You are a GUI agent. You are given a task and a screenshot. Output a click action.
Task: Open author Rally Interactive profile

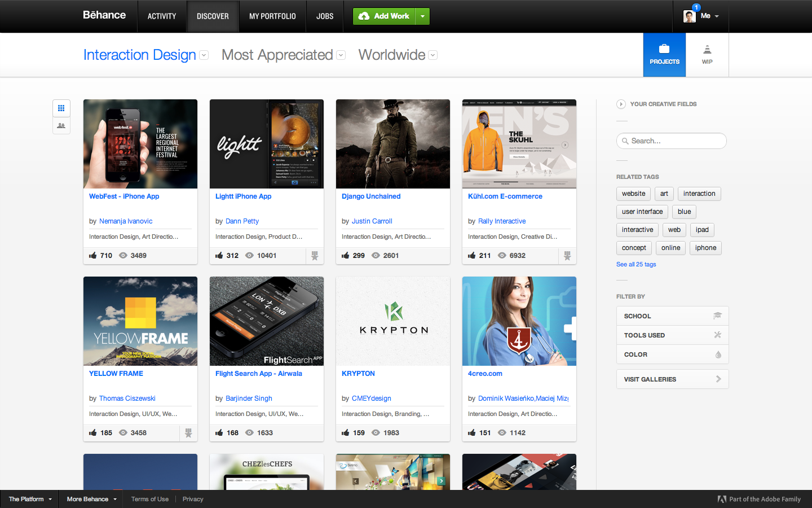[x=502, y=221]
